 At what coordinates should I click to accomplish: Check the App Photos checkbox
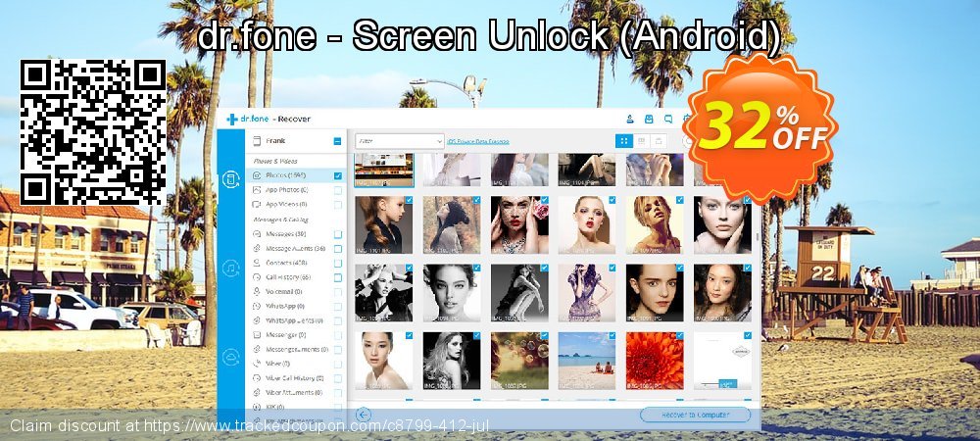[337, 190]
